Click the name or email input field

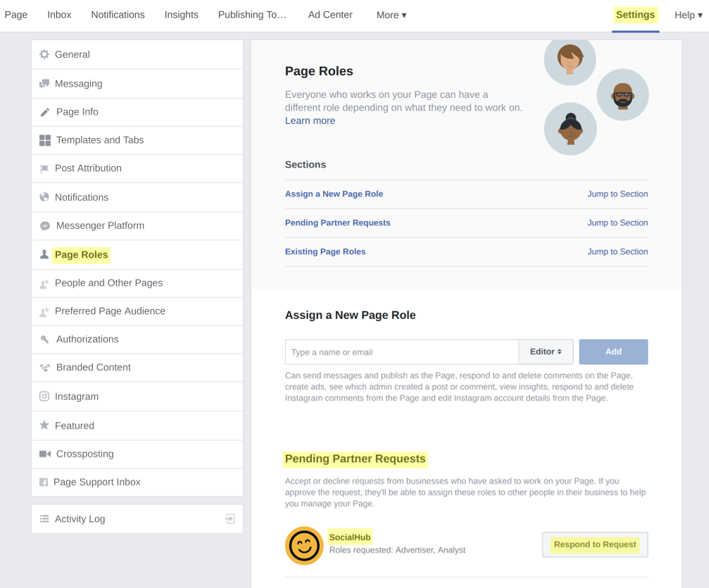401,351
